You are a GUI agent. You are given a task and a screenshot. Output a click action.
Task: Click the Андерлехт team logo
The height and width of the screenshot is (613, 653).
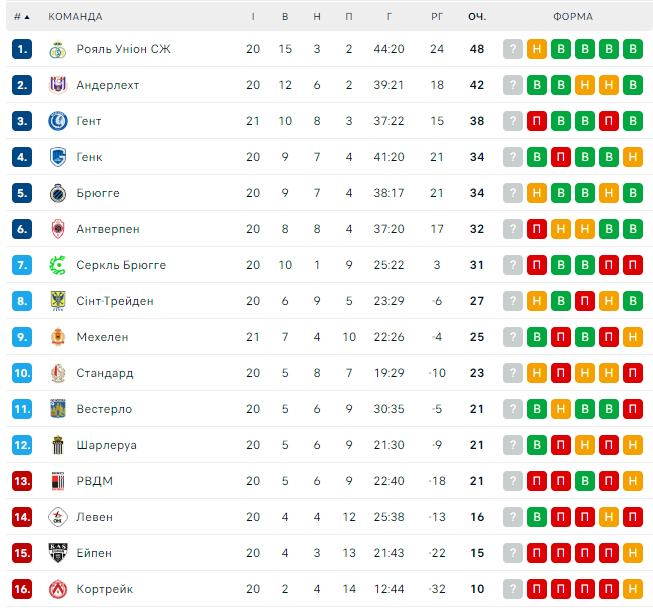click(56, 85)
